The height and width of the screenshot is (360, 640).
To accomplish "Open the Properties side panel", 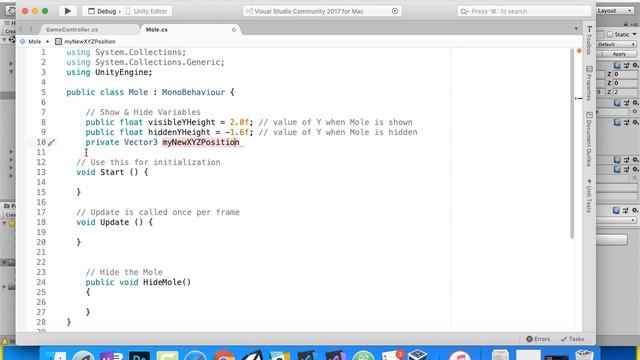I will 589,83.
